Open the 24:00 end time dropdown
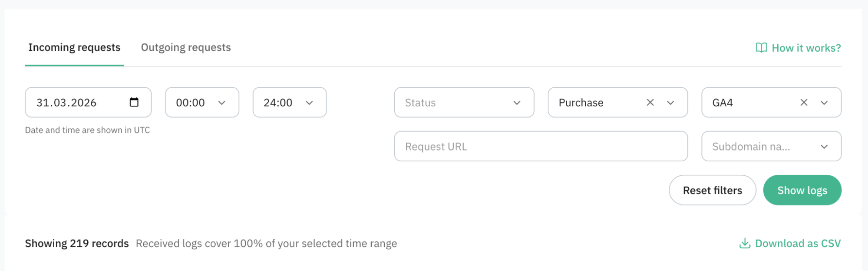Viewport: 868px width, 271px height. tap(290, 102)
